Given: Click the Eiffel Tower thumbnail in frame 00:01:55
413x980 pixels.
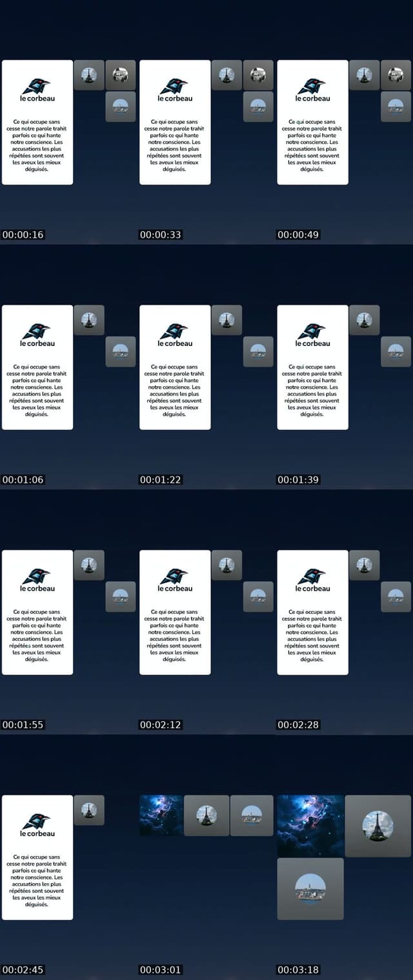Looking at the screenshot, I should [x=89, y=565].
